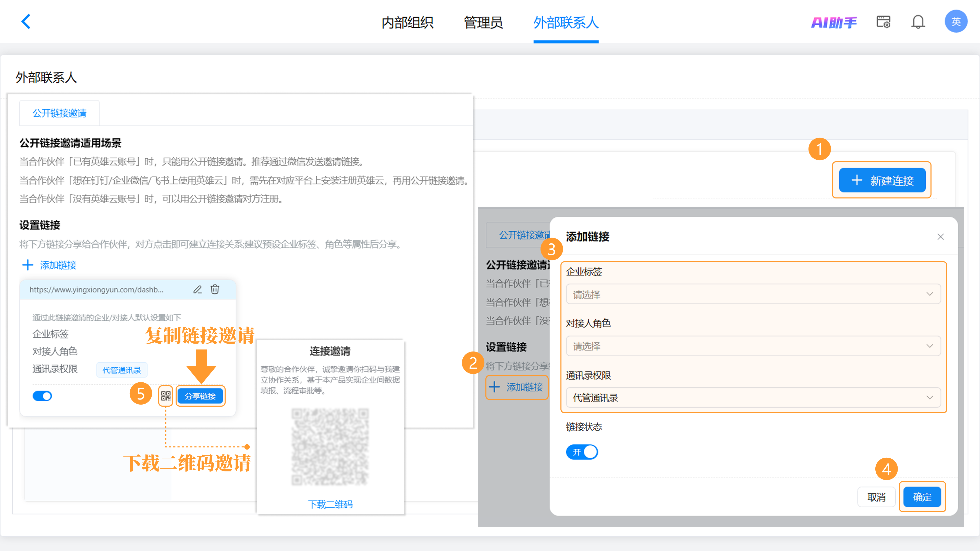This screenshot has width=980, height=551.
Task: Click 下载二维码 link
Action: 330,504
